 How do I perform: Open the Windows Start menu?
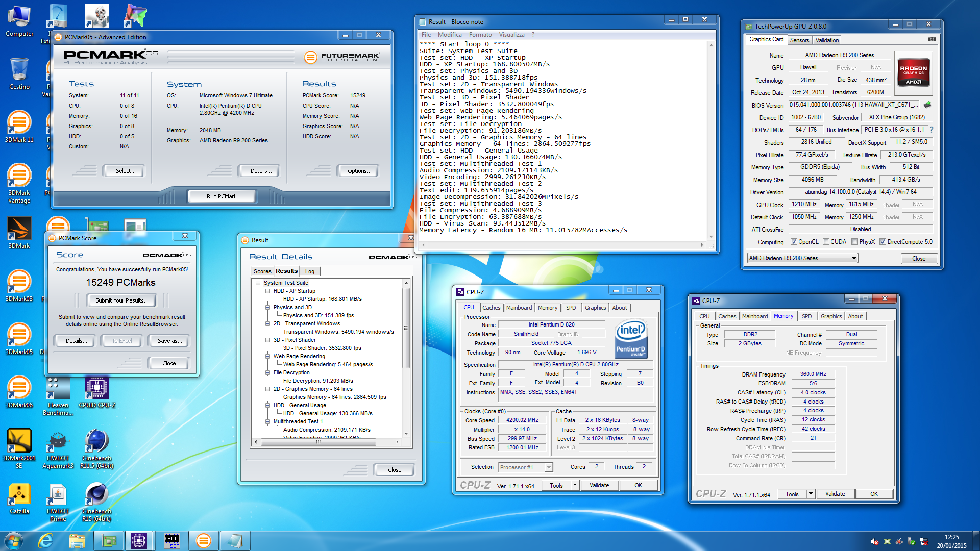point(14,540)
